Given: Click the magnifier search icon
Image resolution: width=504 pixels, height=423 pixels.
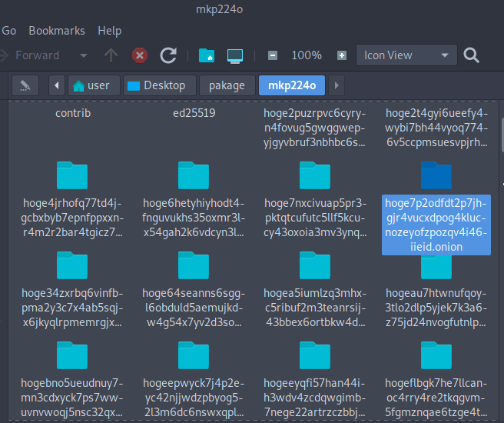Looking at the screenshot, I should point(472,55).
